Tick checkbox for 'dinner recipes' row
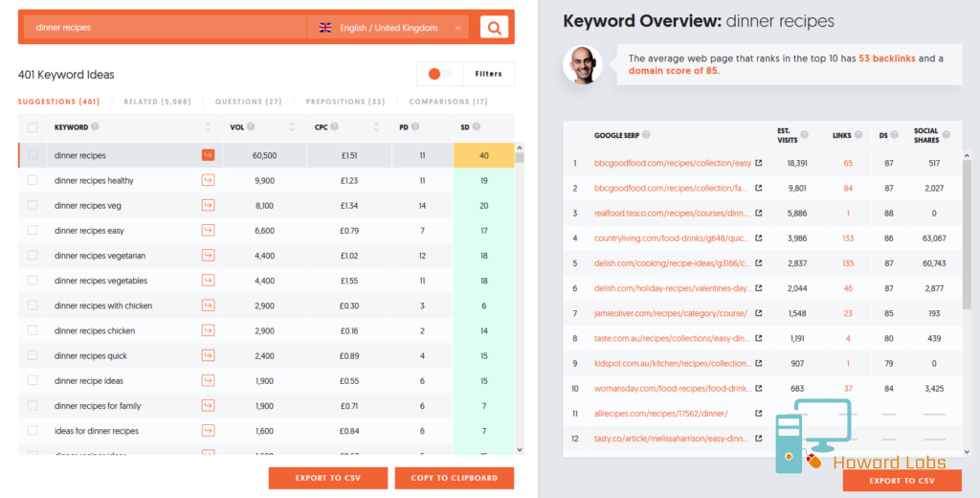 (33, 155)
